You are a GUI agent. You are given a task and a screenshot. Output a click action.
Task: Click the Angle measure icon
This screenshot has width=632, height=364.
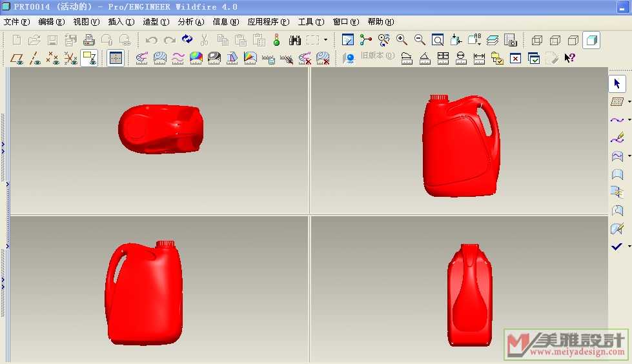click(x=425, y=59)
